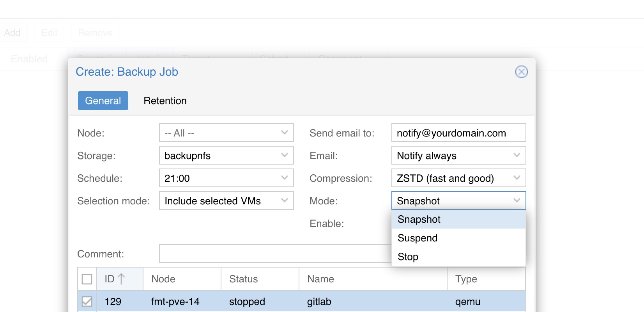644x312 pixels.
Task: Sort by the ID column arrow
Action: (121, 279)
